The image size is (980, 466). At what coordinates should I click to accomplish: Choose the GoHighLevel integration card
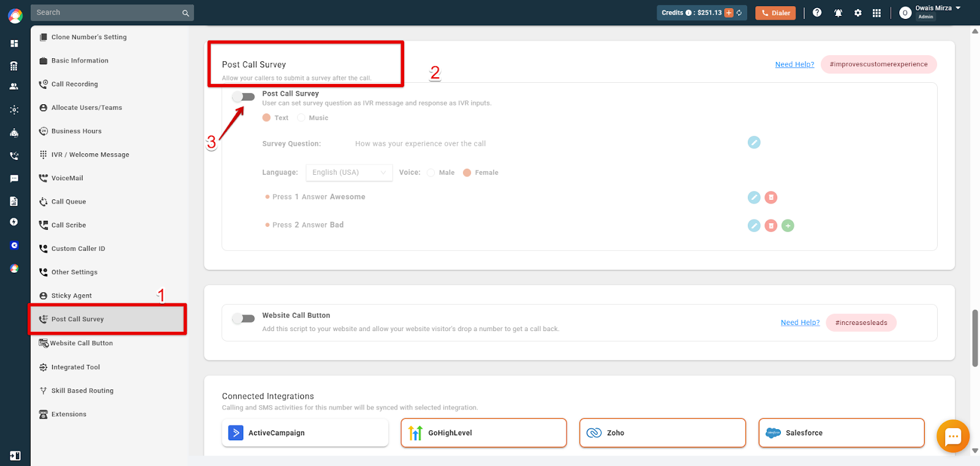coord(484,433)
